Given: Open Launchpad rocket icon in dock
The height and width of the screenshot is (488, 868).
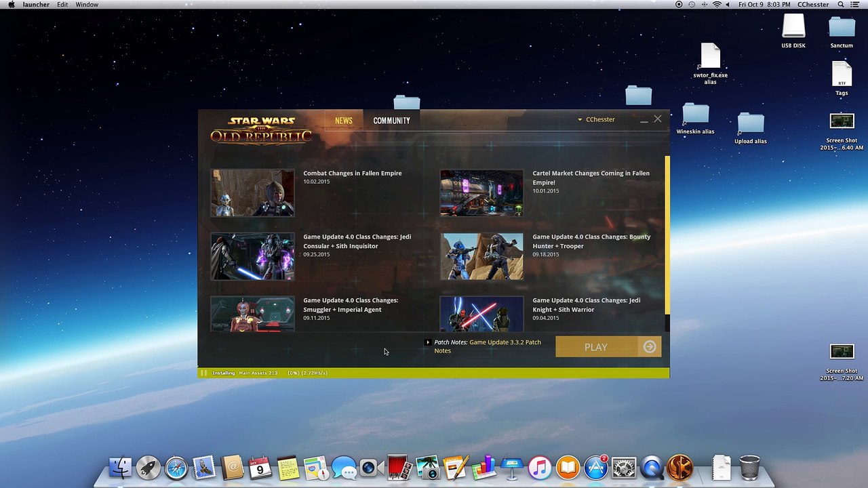Looking at the screenshot, I should pos(149,468).
